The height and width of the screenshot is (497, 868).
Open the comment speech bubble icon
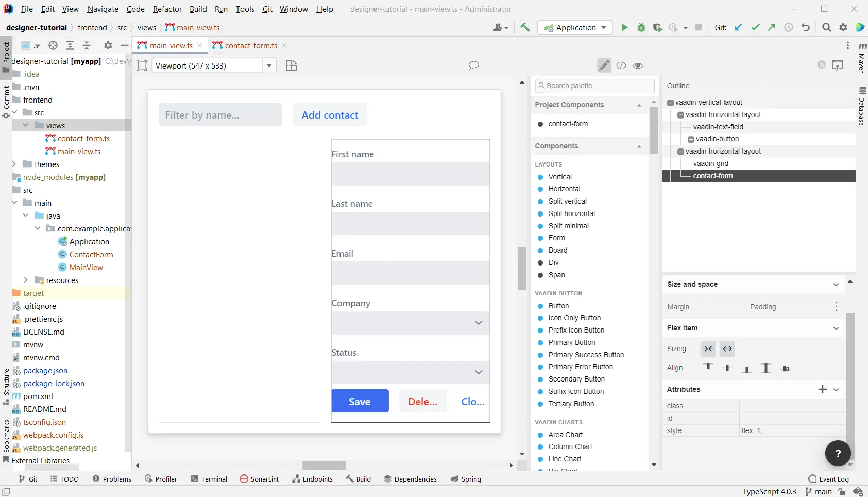pos(474,65)
